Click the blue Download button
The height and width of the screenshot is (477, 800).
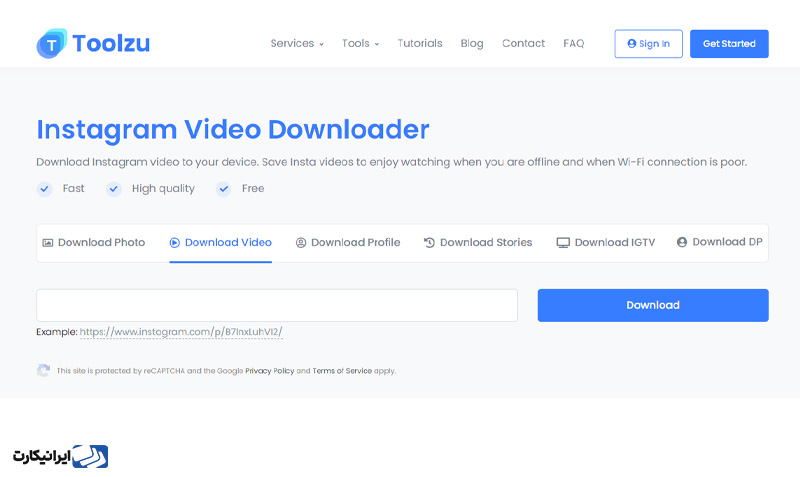coord(653,305)
